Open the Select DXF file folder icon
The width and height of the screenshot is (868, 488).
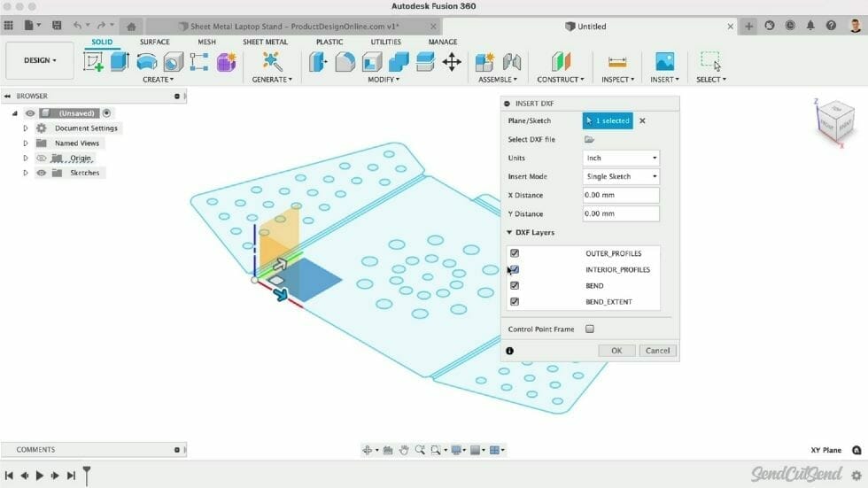[x=589, y=140]
